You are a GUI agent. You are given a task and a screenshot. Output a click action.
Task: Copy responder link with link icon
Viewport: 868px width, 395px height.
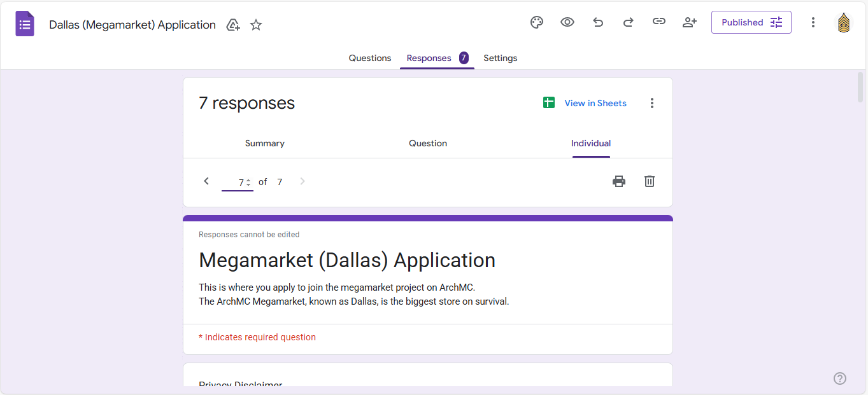[x=659, y=22]
